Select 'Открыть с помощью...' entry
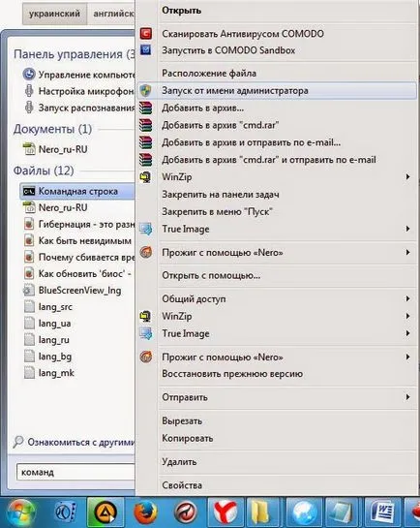Image resolution: width=420 pixels, height=528 pixels. point(277,275)
